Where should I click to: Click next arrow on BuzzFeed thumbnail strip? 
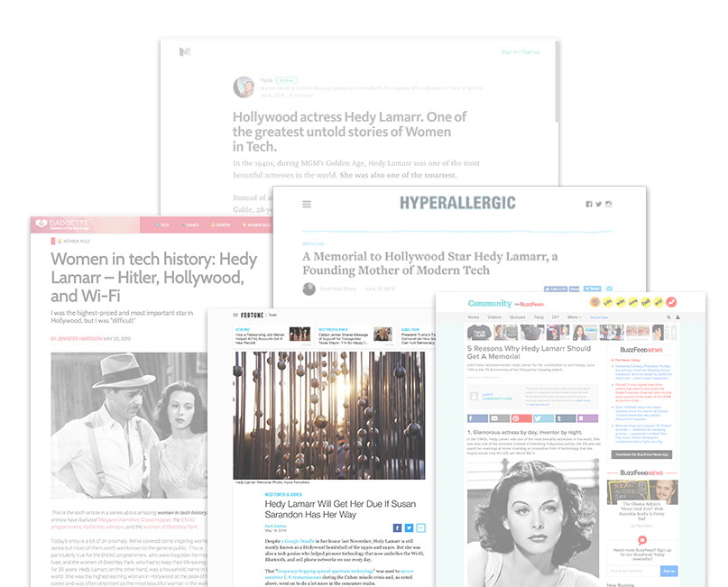point(674,332)
